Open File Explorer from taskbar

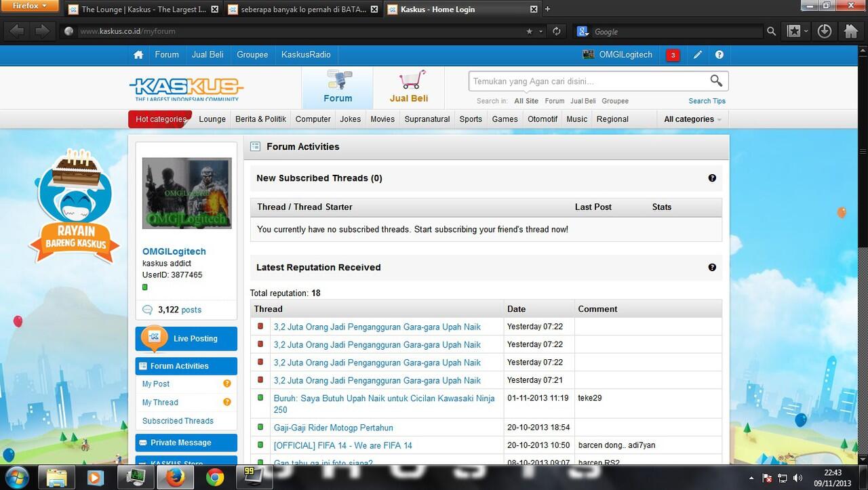(56, 477)
